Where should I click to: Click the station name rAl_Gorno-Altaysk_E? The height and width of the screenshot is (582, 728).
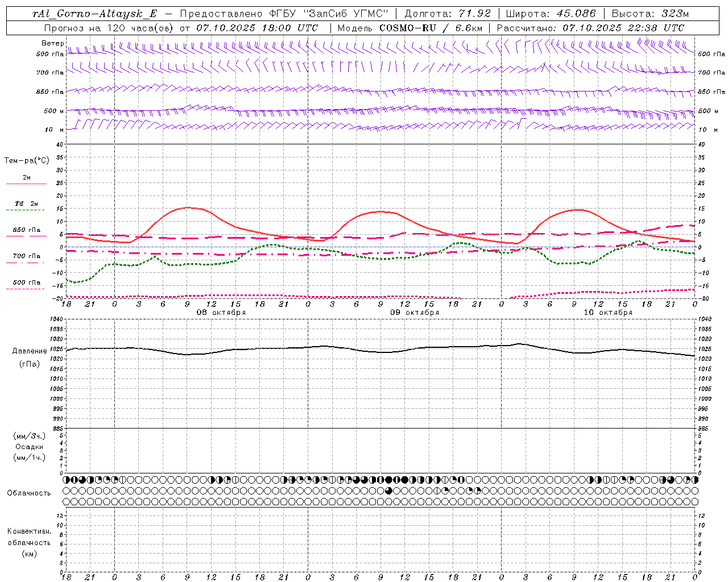(x=94, y=14)
